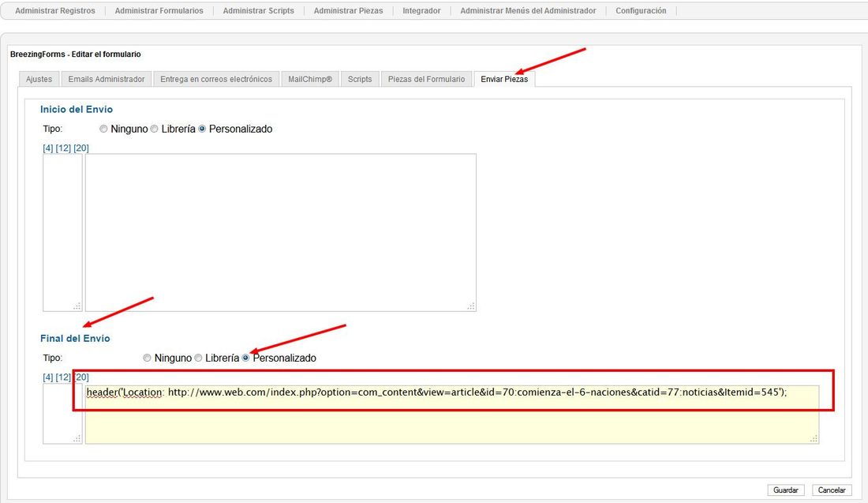Select Ninguno for Inicio del Envío
Viewport: 868px width, 503px height.
click(103, 129)
